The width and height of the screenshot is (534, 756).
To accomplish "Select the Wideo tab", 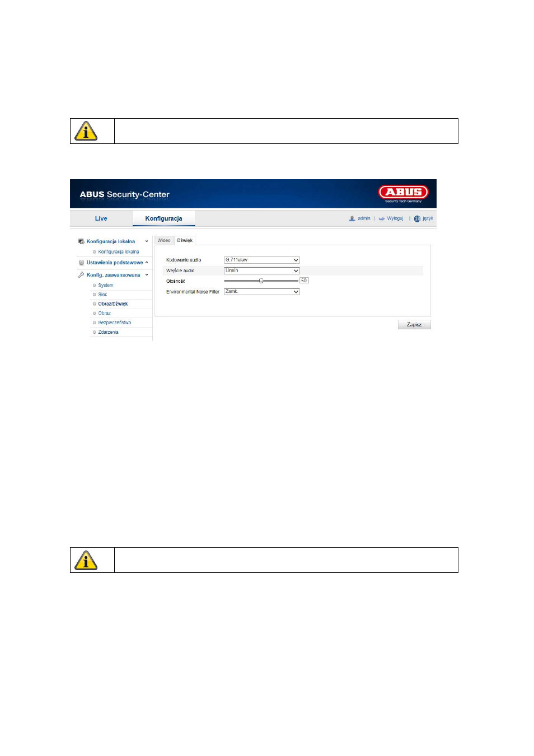I will [x=164, y=240].
